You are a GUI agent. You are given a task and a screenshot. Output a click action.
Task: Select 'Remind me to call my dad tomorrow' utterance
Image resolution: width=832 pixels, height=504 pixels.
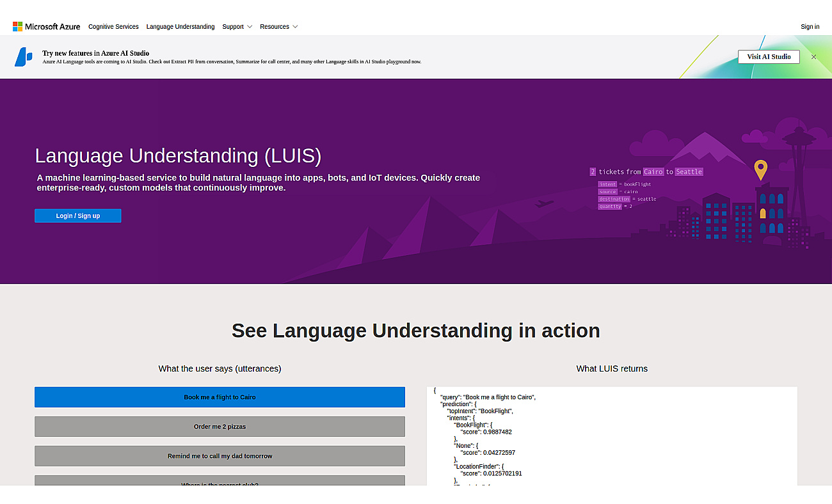point(220,456)
